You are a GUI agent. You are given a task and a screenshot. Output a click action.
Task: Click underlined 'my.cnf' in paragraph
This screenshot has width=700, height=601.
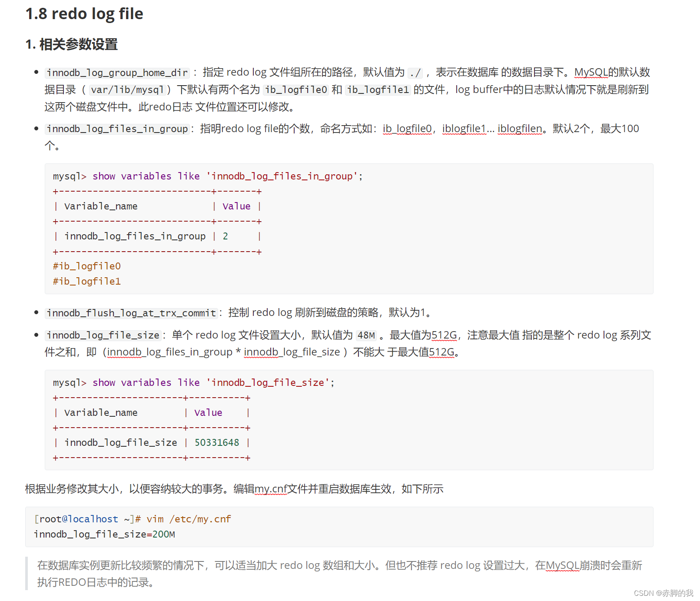(271, 489)
